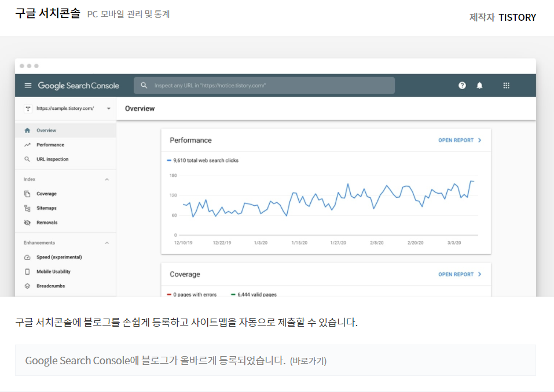Collapse the Index section chevron
Screen dimensions: 554x392
107,180
